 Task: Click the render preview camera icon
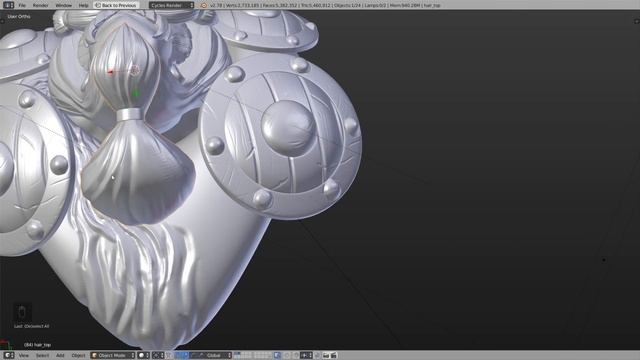click(326, 356)
